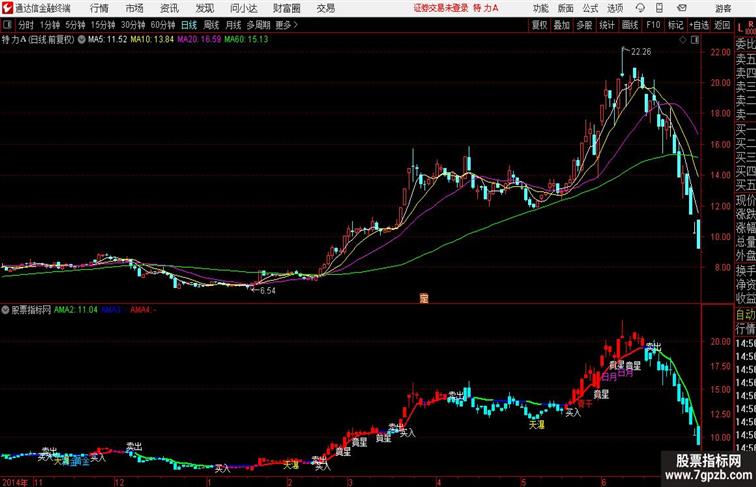
Task: Switch to the 15分钟 period tab
Action: [103, 25]
